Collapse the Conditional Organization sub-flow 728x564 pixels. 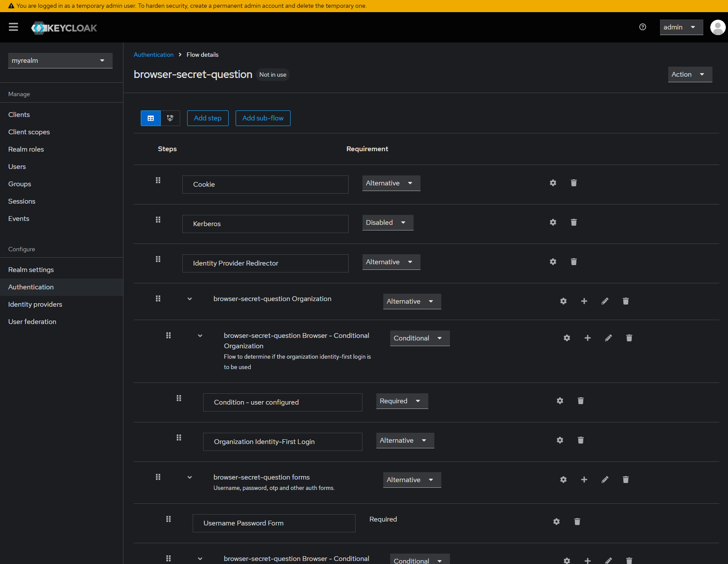200,336
